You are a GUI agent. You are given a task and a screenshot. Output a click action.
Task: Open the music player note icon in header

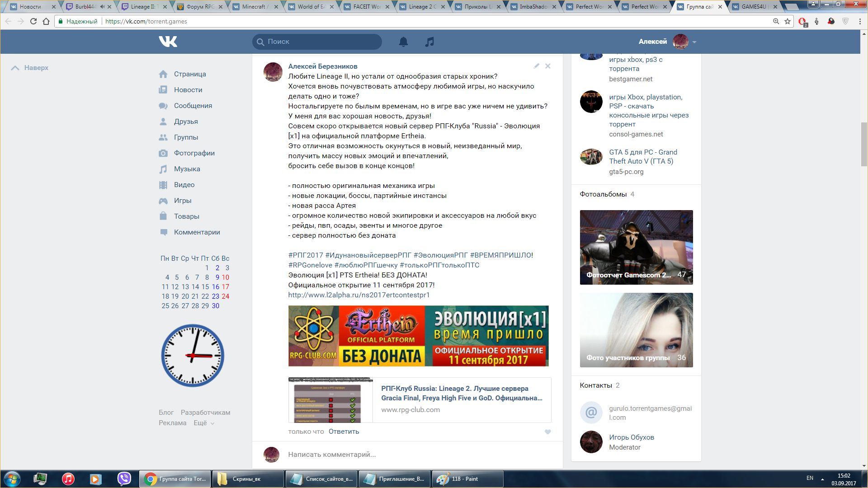pos(429,42)
